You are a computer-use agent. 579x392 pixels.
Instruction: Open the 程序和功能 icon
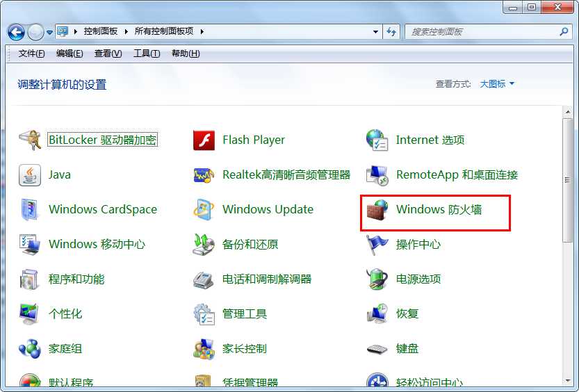(30, 279)
